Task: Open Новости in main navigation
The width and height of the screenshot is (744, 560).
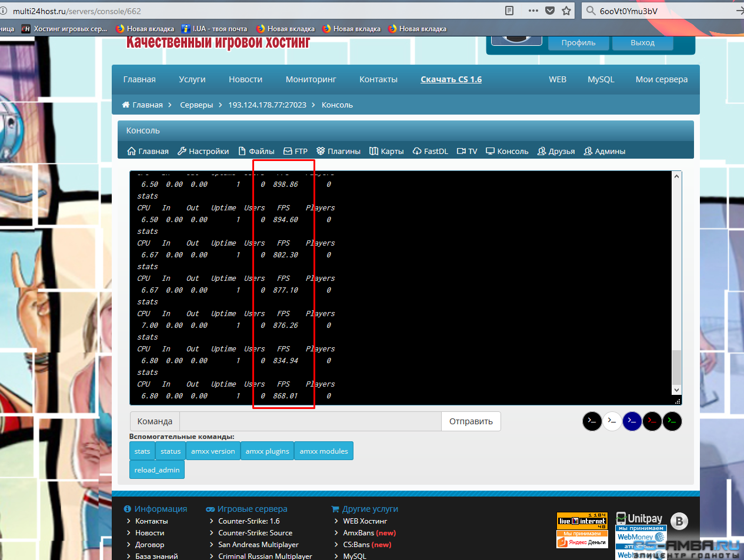Action: click(x=245, y=79)
